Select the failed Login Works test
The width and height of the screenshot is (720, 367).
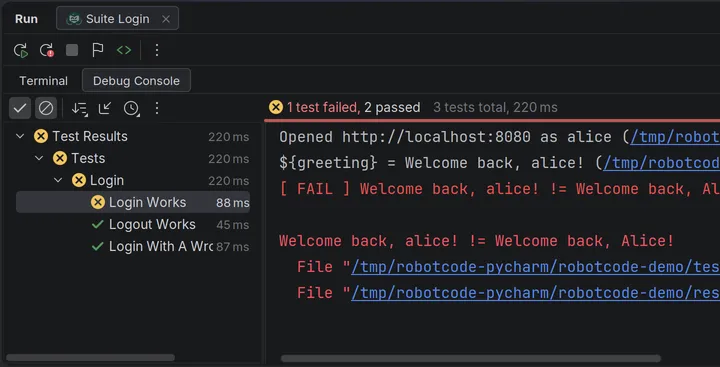[133, 202]
